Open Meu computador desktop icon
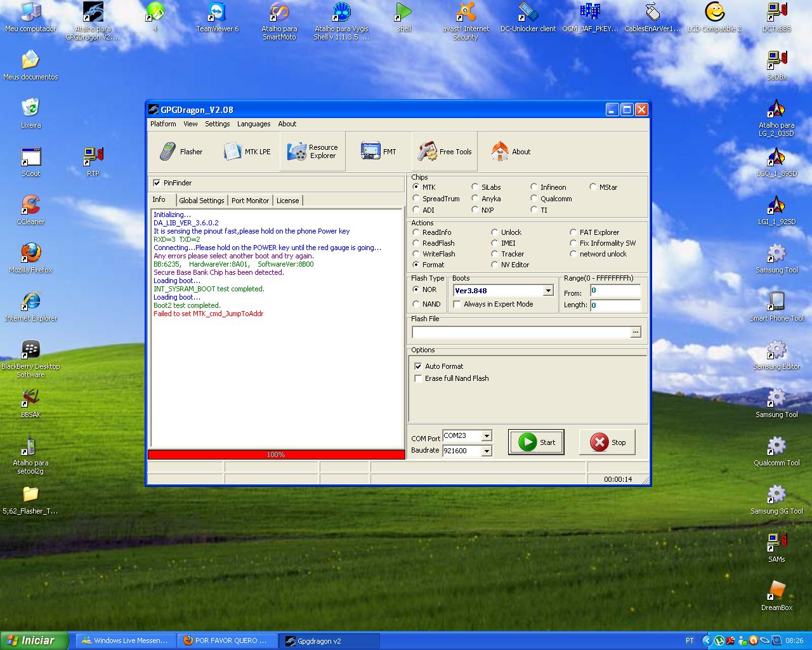 point(30,17)
